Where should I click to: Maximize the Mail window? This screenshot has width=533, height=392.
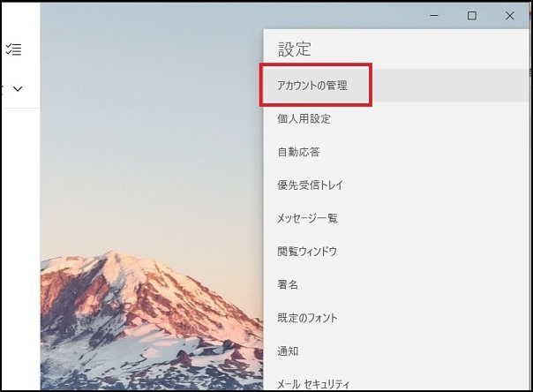(x=472, y=16)
